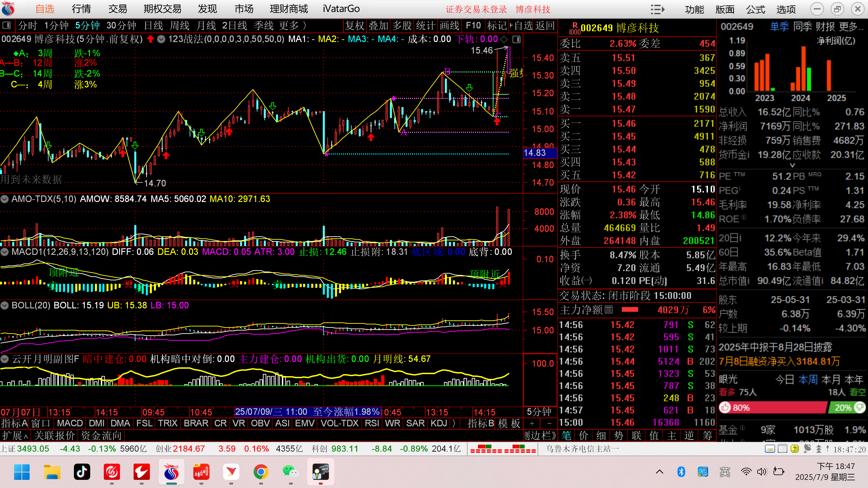Expand the 扩展 panel at bottom-left
Image resolution: width=868 pixels, height=488 pixels.
point(15,435)
